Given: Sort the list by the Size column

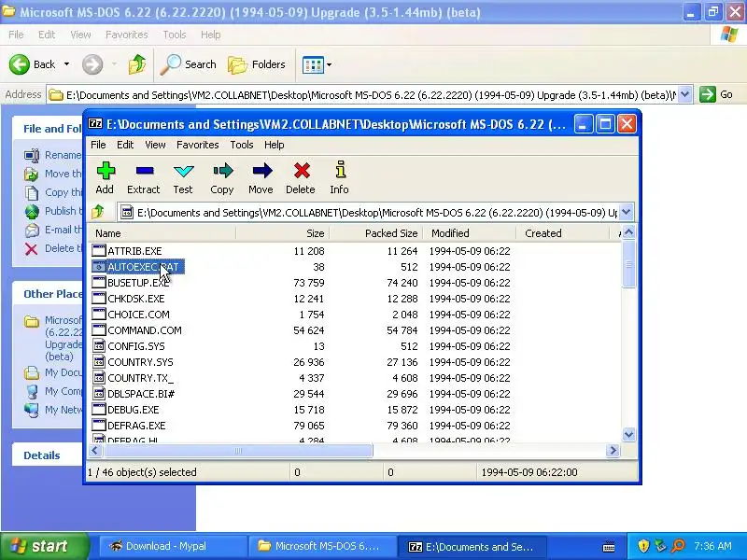Looking at the screenshot, I should pyautogui.click(x=282, y=233).
